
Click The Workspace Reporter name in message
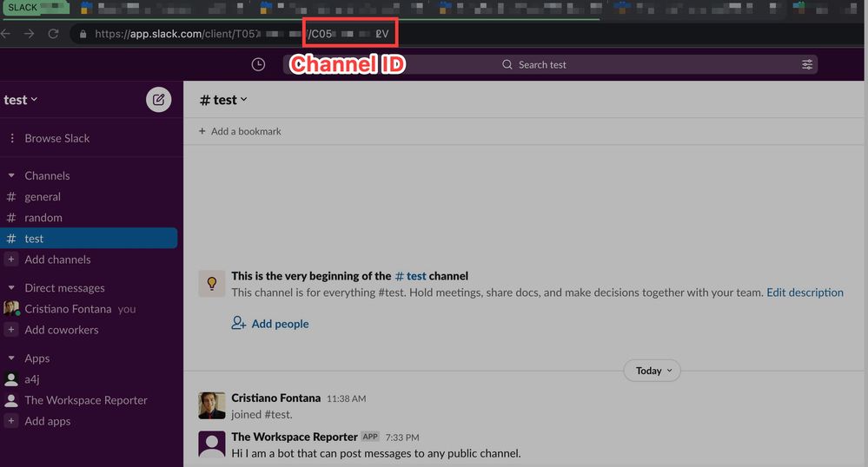294,437
